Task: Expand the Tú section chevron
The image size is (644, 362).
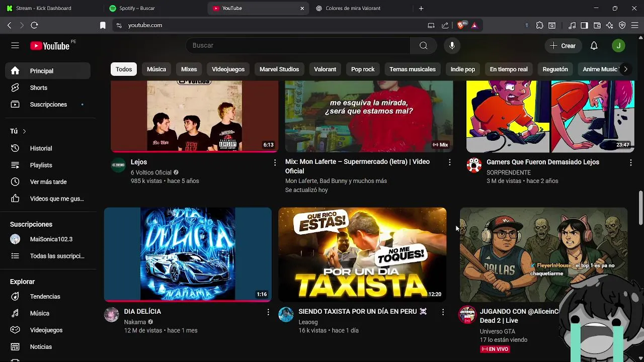Action: click(24, 131)
